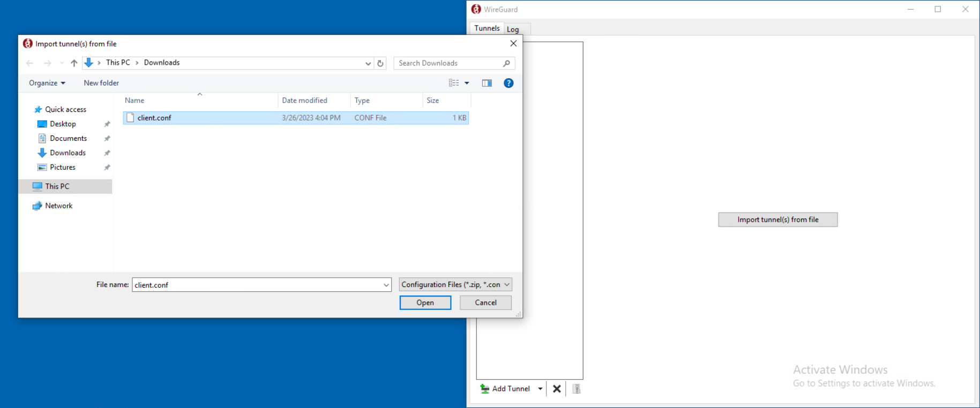The image size is (980, 408).
Task: Click the client.conf file icon
Action: 130,118
